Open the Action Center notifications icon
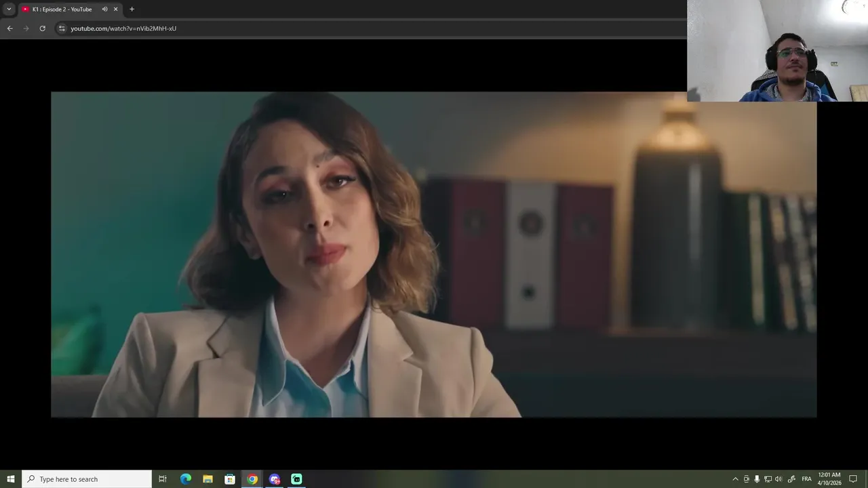 [853, 479]
